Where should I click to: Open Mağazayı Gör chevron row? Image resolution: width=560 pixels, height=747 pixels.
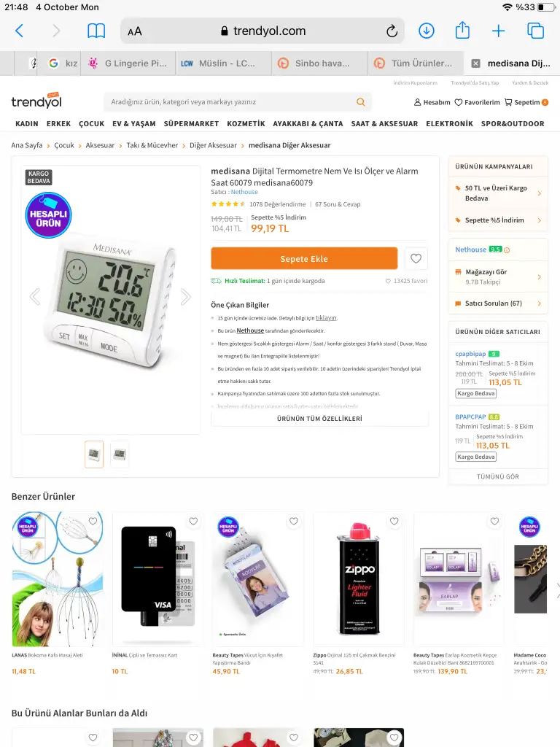point(498,276)
